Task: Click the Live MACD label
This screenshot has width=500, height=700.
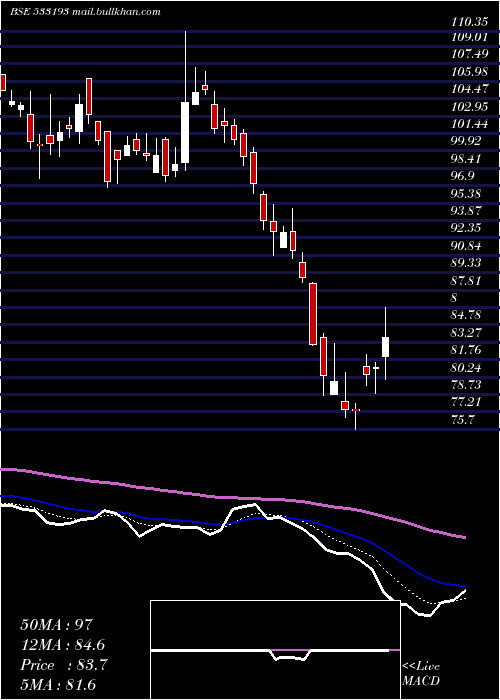Action: tap(421, 674)
